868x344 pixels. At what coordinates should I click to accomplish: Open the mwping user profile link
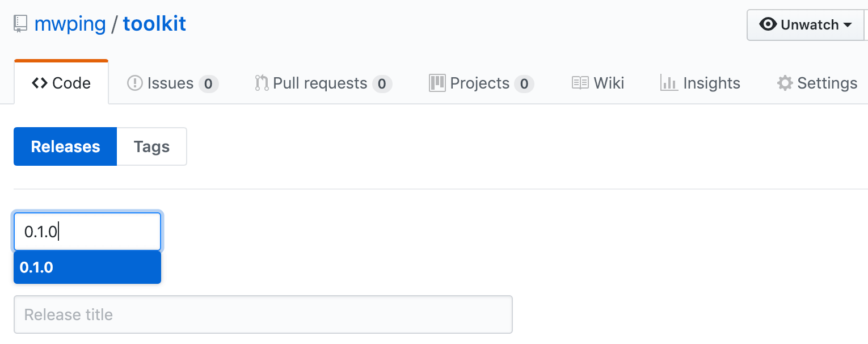tap(70, 24)
